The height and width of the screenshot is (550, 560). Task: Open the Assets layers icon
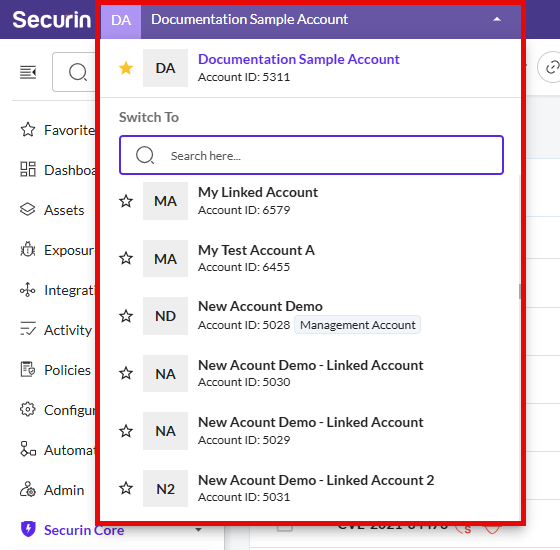tap(28, 210)
